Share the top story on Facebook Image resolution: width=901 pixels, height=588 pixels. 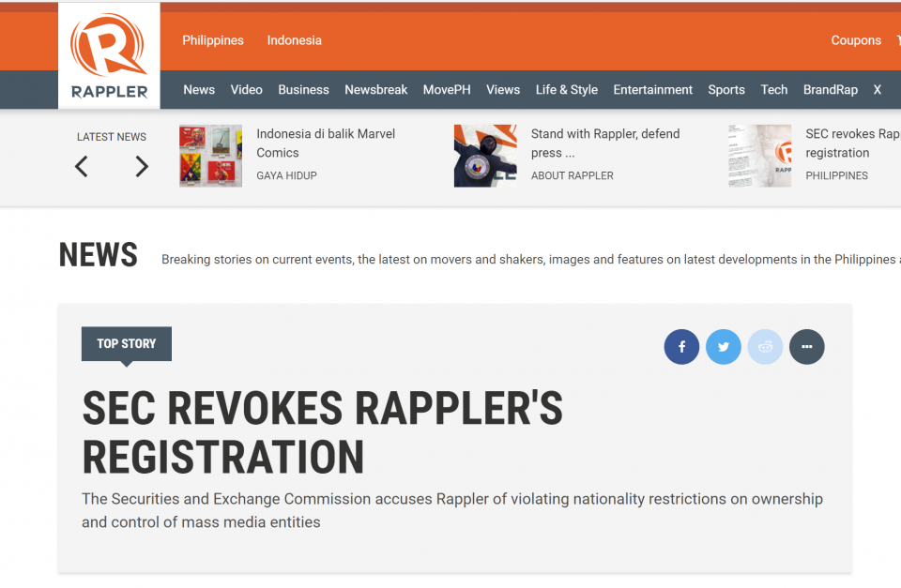pos(681,347)
